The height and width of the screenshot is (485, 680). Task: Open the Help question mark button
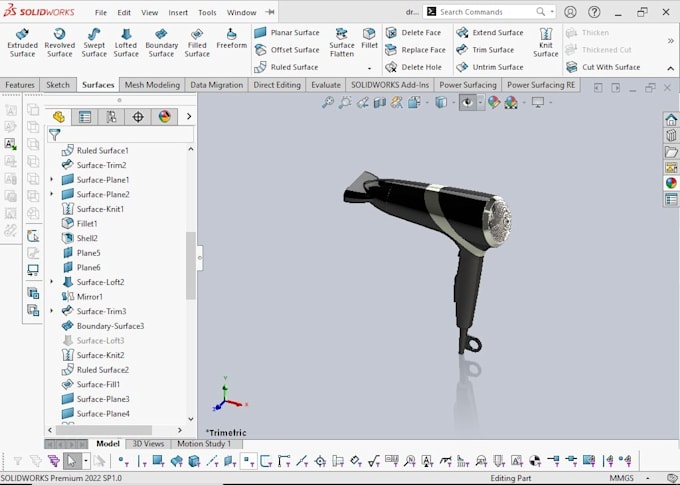594,12
